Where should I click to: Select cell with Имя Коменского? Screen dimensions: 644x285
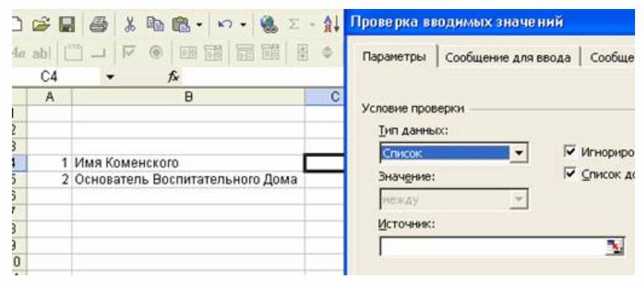coord(188,163)
